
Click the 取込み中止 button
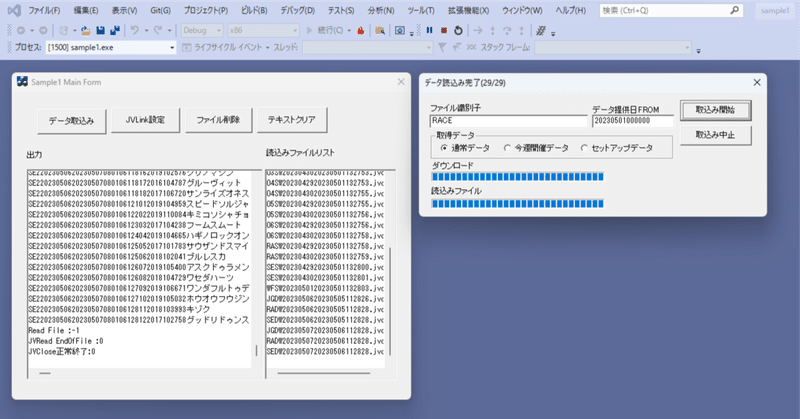715,135
